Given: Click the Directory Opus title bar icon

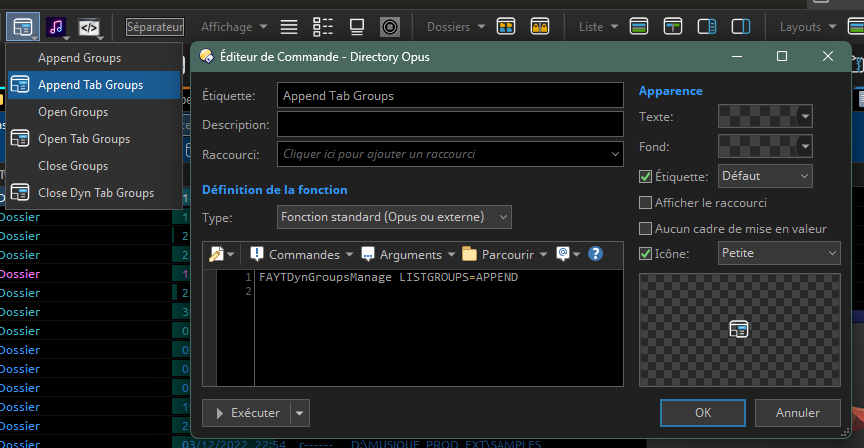Looking at the screenshot, I should point(207,56).
